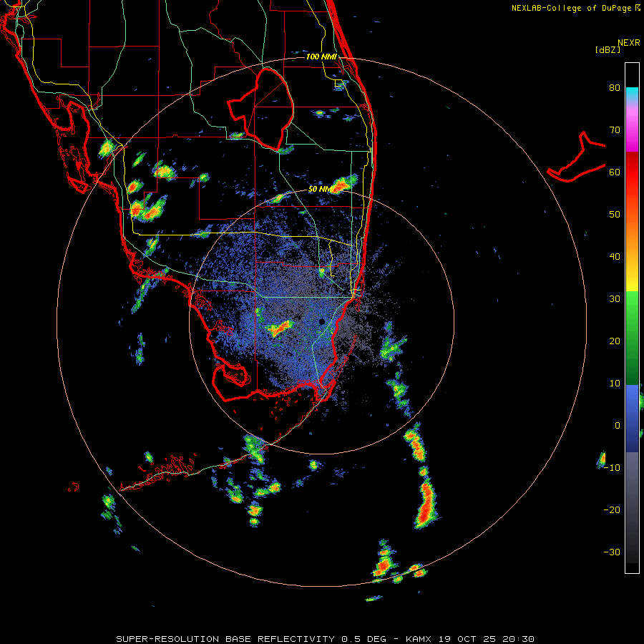Click the 50 value on the dBZ scale

click(615, 215)
